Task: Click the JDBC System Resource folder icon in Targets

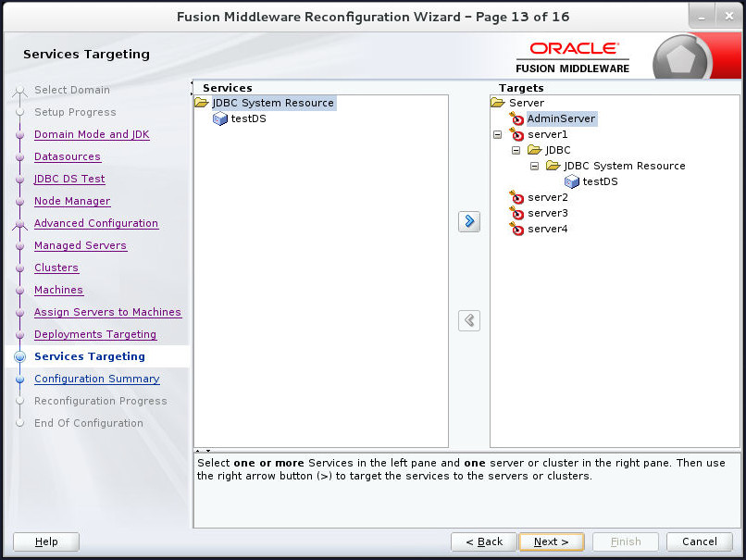Action: coord(553,166)
